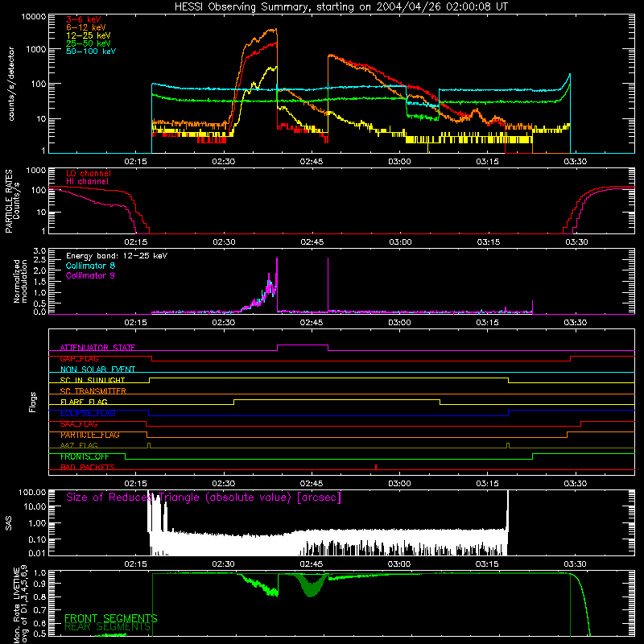Click the 'Mon. Rate LIVETIME' axis title

click(16, 605)
